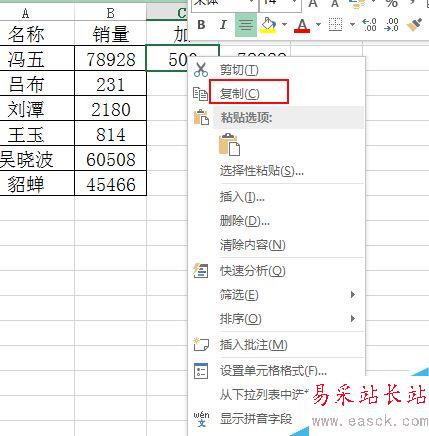This screenshot has width=429, height=436.
Task: Select 显示拼音字段 menu entry
Action: coord(256,419)
